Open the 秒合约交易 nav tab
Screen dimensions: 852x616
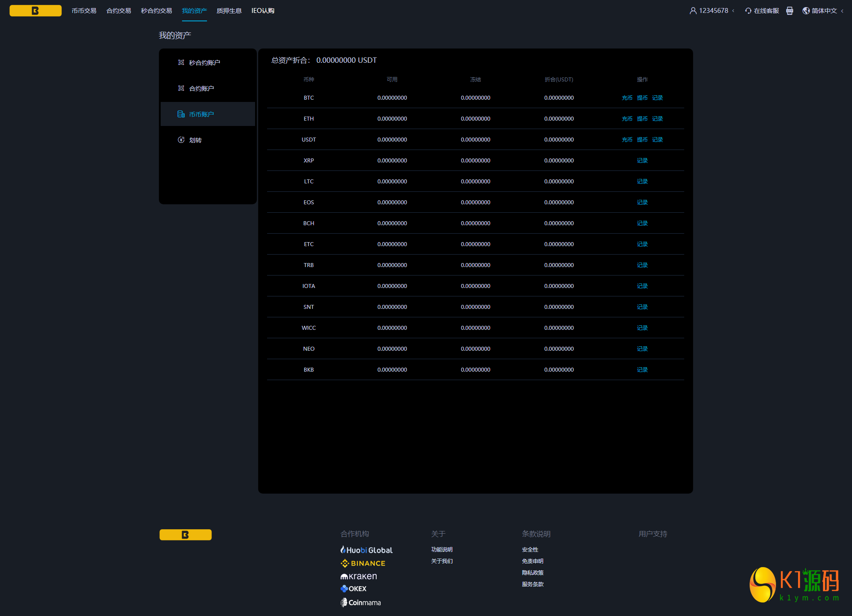(x=157, y=11)
